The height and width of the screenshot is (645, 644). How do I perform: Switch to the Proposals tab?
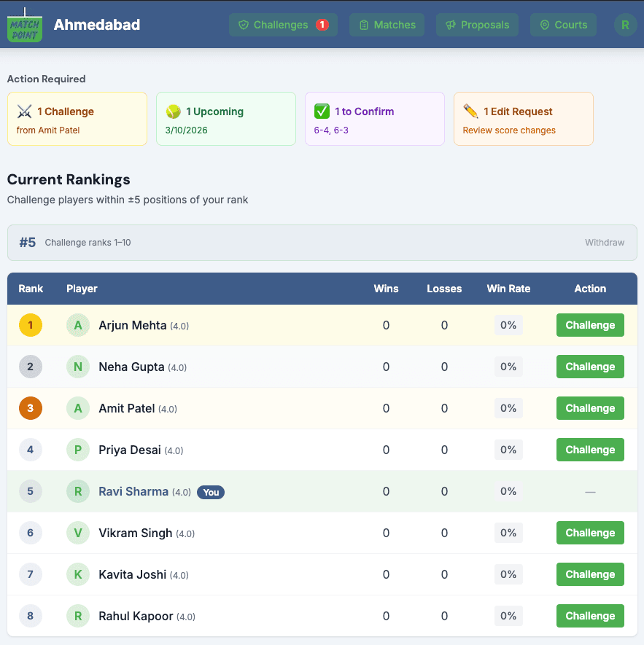[477, 25]
